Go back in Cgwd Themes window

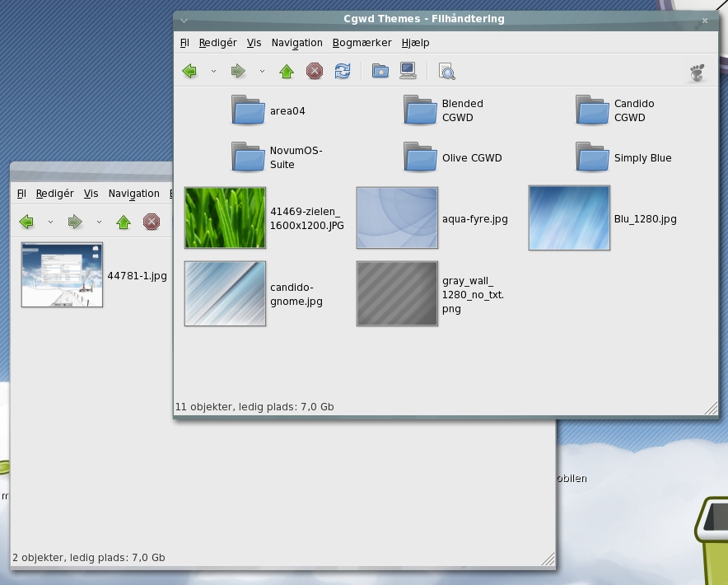click(x=189, y=71)
